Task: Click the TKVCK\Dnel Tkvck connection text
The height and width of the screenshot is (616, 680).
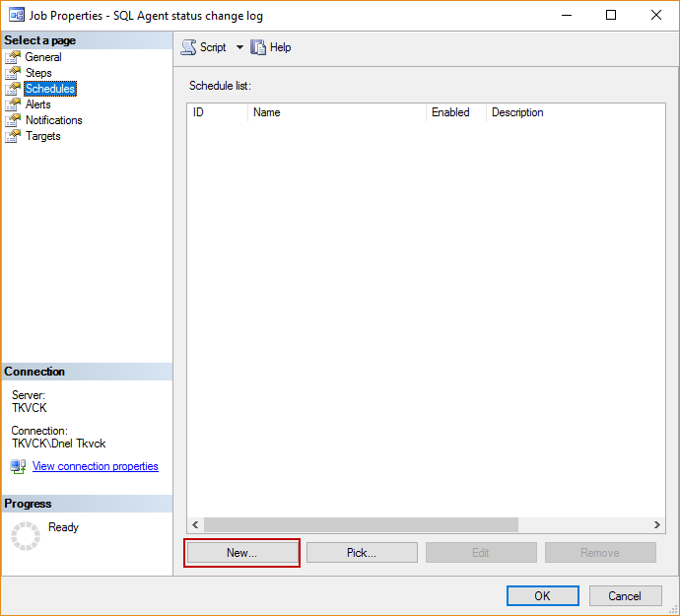Action: point(58,444)
